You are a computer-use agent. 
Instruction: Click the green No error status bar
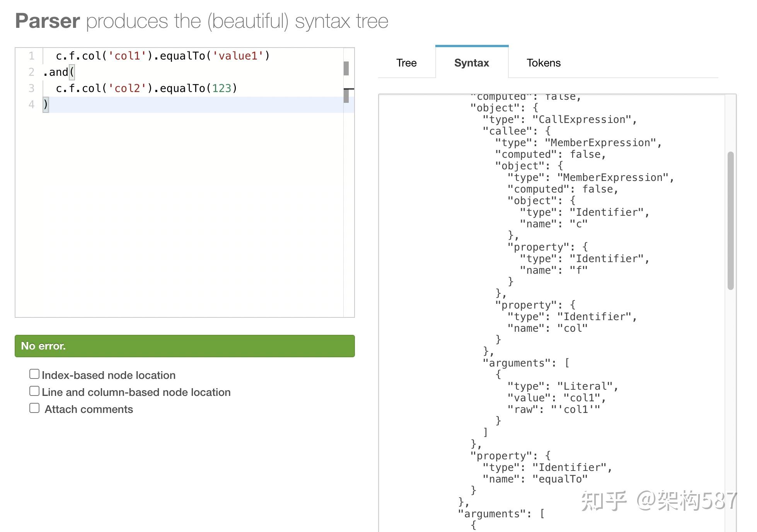click(x=184, y=346)
